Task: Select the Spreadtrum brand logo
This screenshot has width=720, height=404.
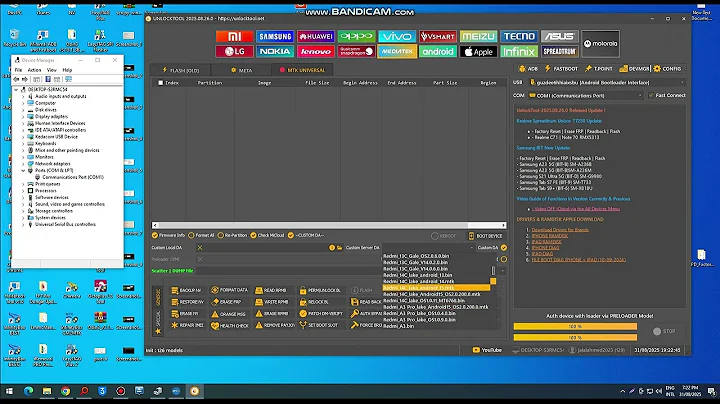Action: pyautogui.click(x=559, y=51)
